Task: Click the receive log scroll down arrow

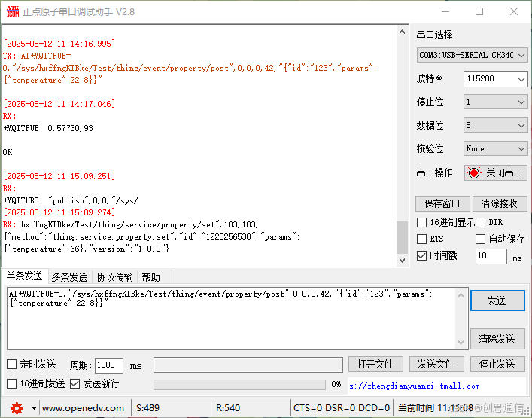Action: pos(402,261)
